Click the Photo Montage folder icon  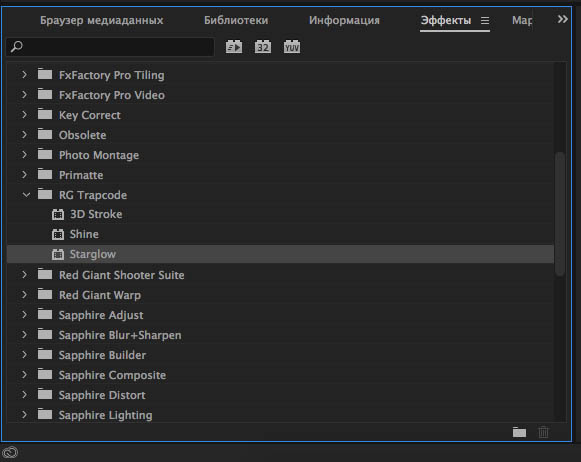45,154
